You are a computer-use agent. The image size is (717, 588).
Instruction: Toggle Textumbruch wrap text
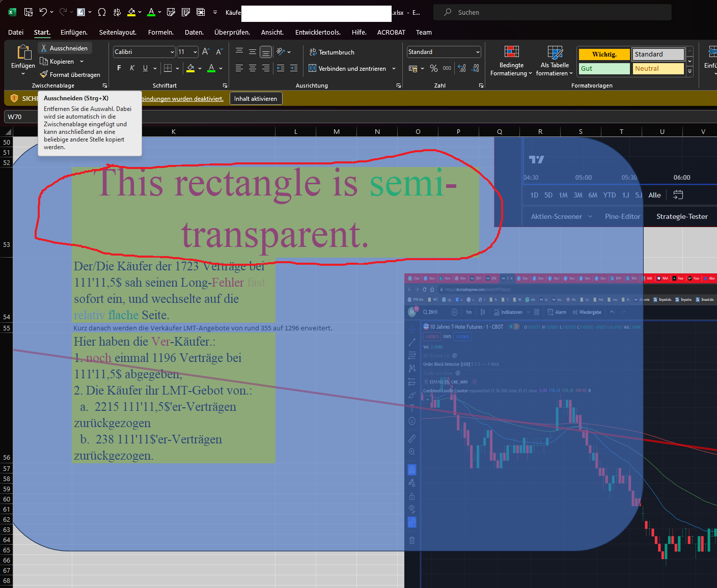click(x=332, y=52)
